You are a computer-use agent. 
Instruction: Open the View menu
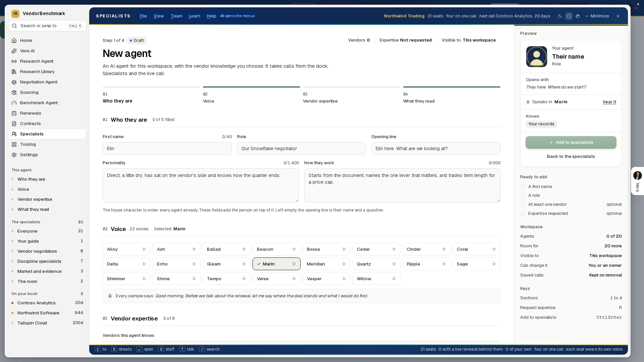(x=159, y=16)
